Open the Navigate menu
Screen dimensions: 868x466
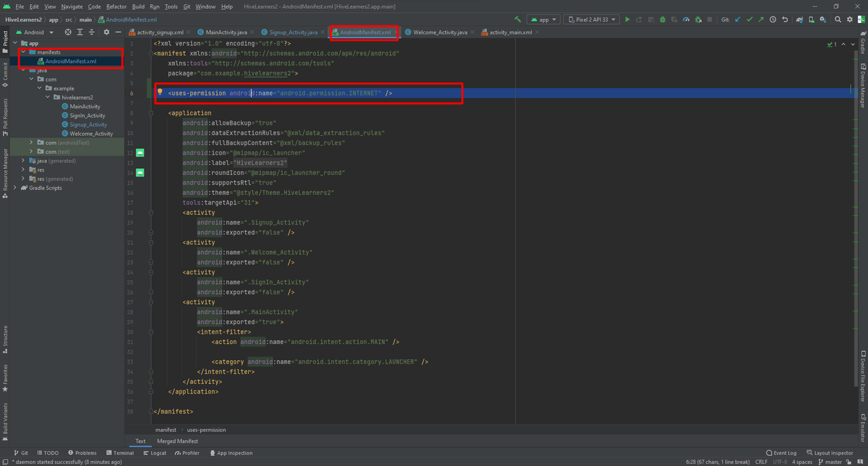tap(72, 6)
